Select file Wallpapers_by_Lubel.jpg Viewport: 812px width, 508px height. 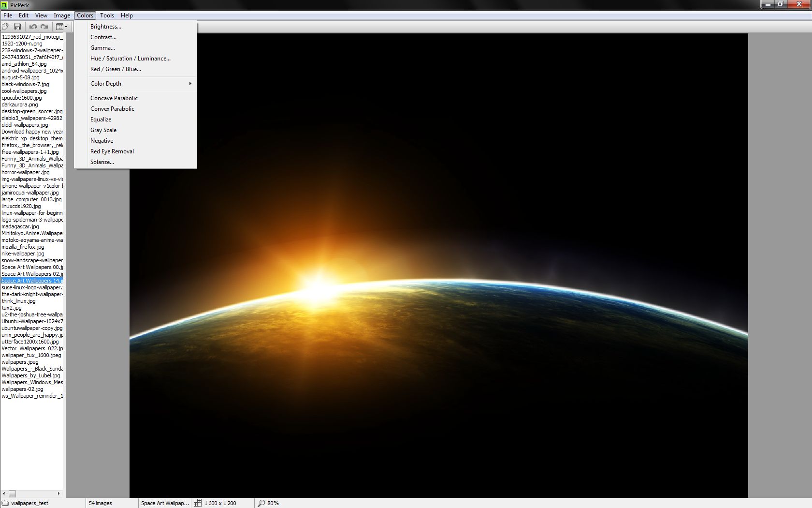coord(31,375)
